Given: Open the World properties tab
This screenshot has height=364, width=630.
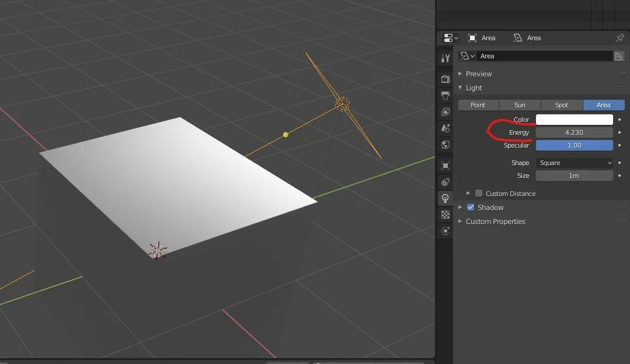Looking at the screenshot, I should click(x=445, y=145).
